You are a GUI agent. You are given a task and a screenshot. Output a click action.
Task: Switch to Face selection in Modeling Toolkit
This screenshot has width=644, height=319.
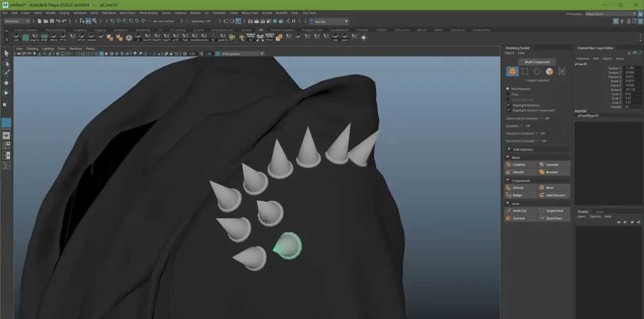coord(549,72)
